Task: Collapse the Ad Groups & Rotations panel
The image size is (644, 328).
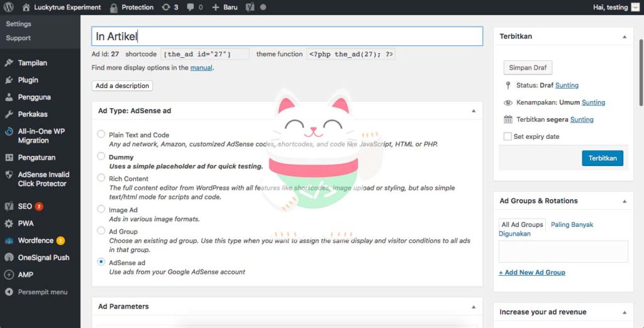Action: pos(625,201)
